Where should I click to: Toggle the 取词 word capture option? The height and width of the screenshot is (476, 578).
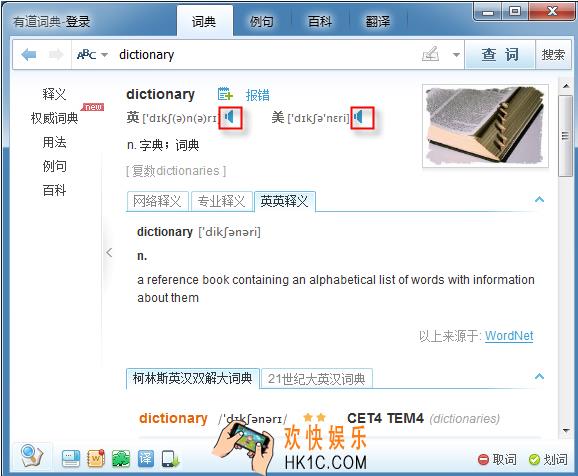click(x=497, y=459)
